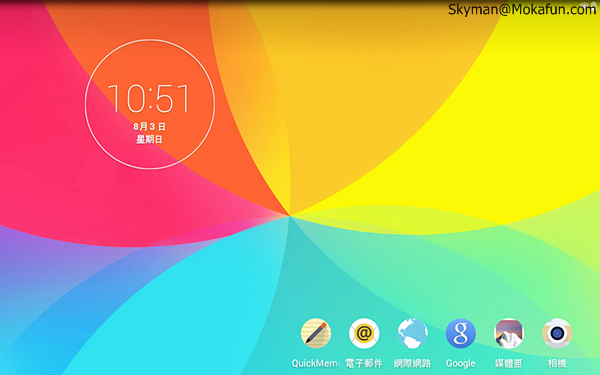Image resolution: width=600 pixels, height=375 pixels.
Task: Click the Skyman@Mokafun.com watermark text
Action: coord(522,10)
